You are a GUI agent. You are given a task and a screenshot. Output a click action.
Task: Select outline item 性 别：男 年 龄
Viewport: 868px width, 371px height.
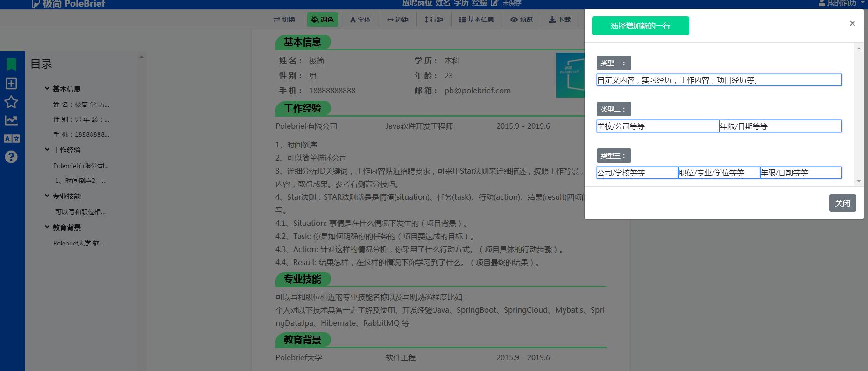pyautogui.click(x=81, y=119)
